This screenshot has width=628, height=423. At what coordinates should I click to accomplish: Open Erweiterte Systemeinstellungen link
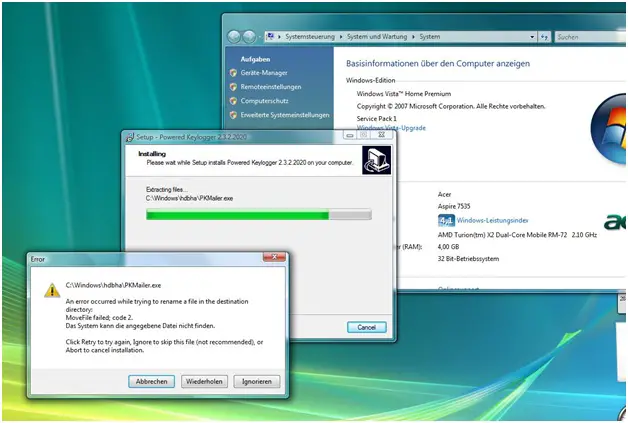pyautogui.click(x=284, y=114)
